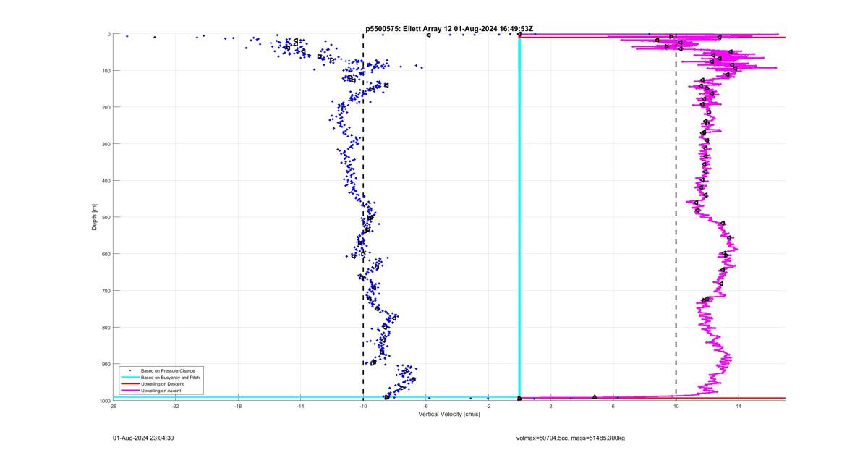Click x-axis tick label '14'
The height and width of the screenshot is (450, 868).
(x=739, y=406)
